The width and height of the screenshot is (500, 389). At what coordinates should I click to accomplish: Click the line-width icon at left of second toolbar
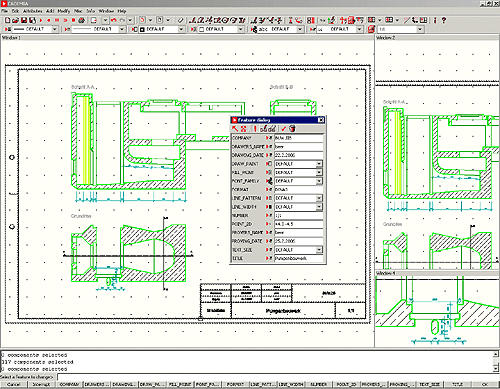7,29
